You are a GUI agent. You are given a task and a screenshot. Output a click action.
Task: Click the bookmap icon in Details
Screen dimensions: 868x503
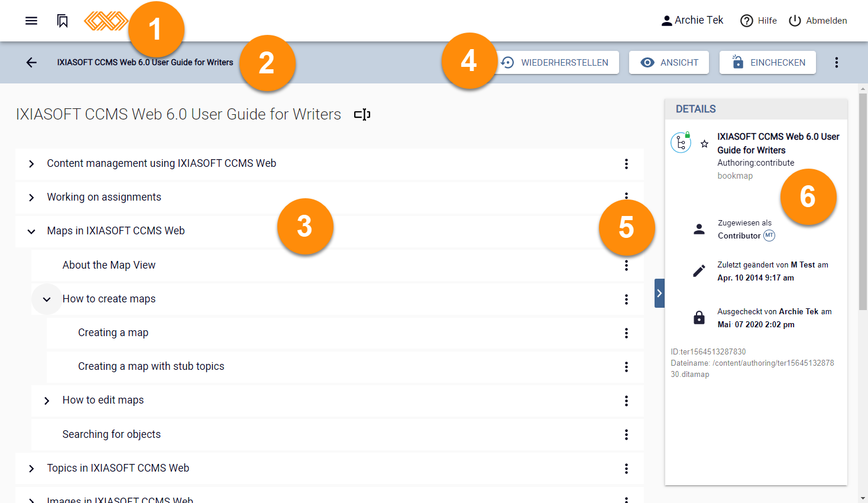point(681,143)
